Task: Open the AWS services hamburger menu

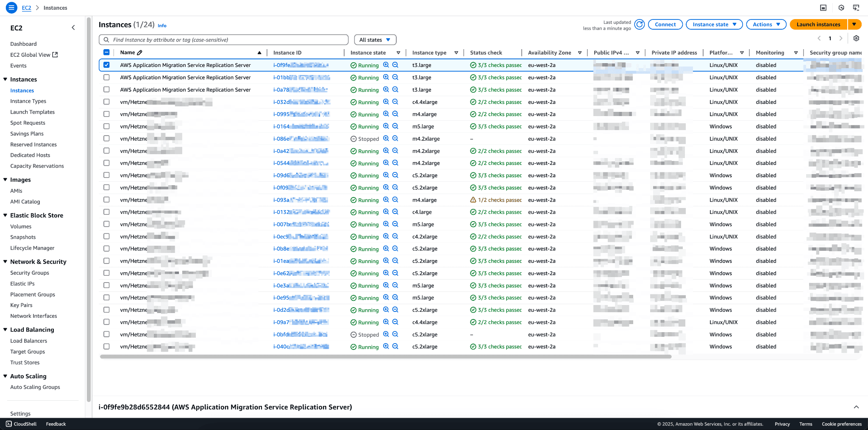Action: (x=11, y=8)
